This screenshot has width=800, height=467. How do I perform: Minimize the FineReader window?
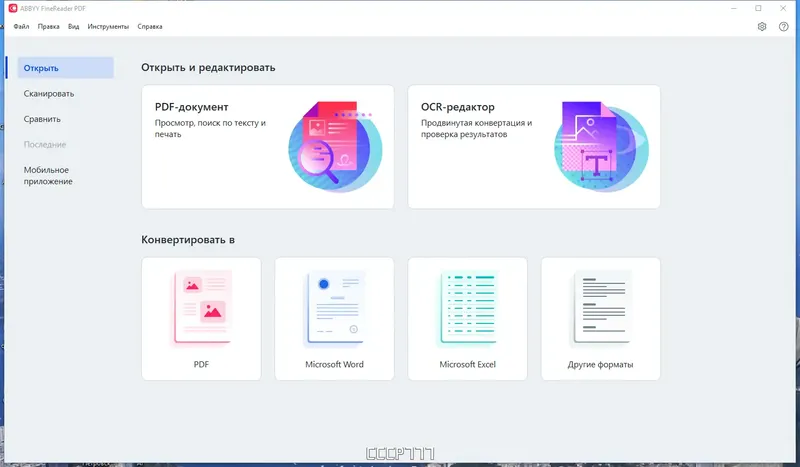coord(734,8)
